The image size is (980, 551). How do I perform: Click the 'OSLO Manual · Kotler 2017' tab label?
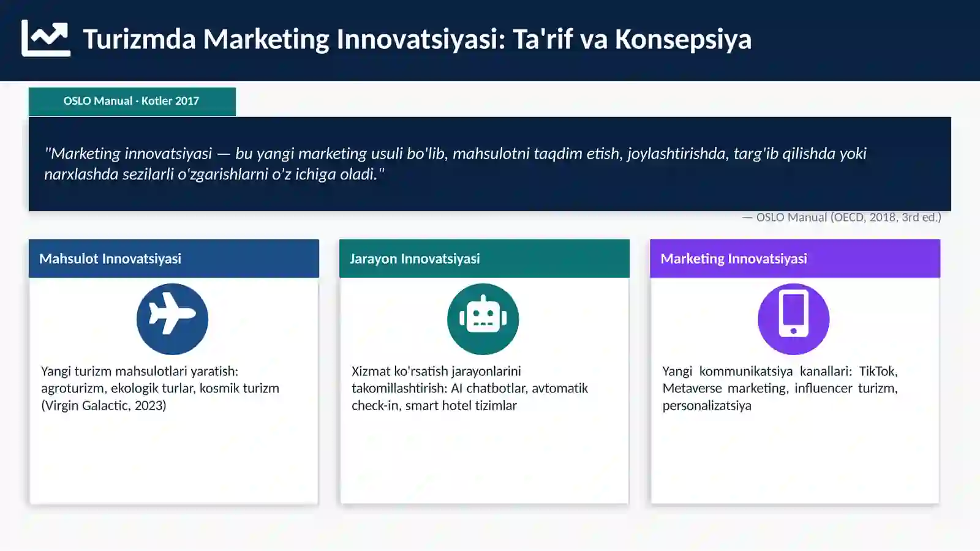[x=132, y=101]
